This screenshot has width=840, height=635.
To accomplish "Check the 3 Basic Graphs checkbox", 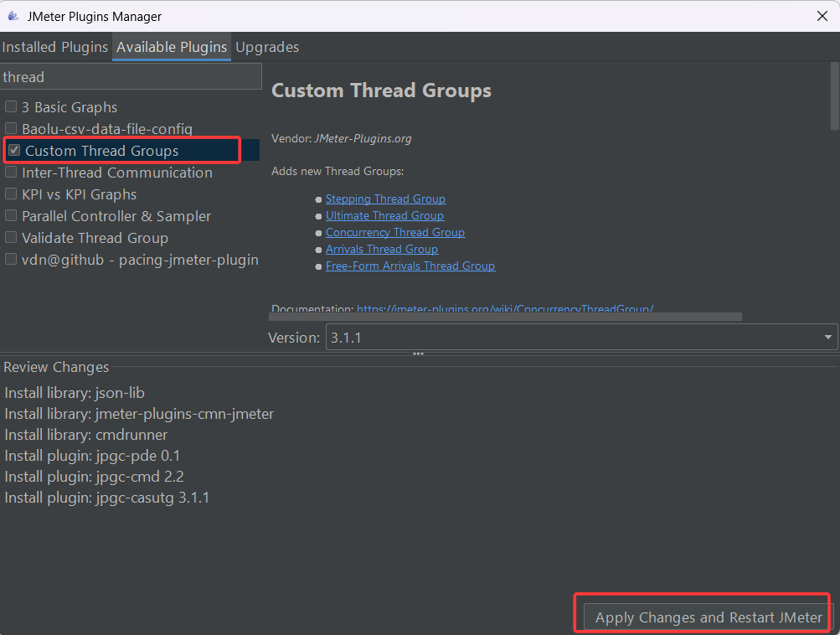I will [x=11, y=106].
